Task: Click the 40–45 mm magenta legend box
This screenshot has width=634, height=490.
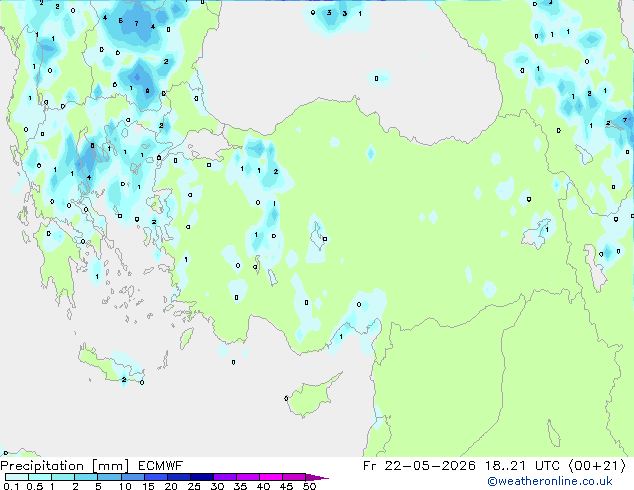Action: (x=271, y=477)
